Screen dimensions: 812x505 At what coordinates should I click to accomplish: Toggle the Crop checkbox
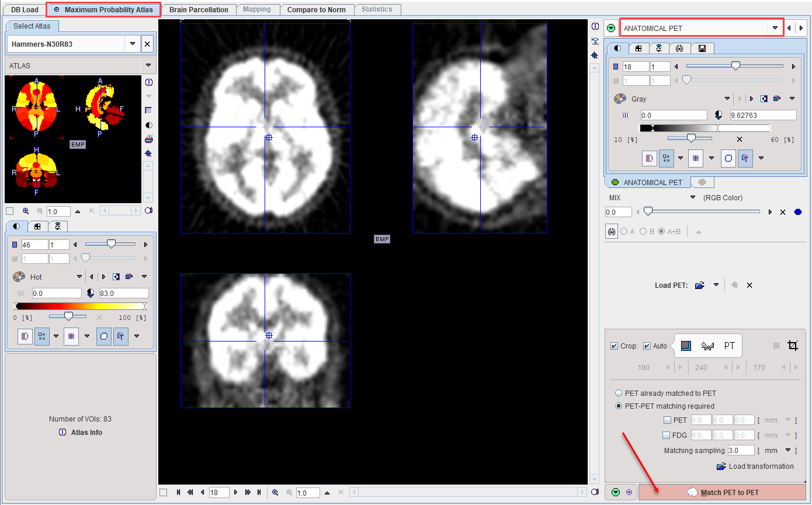click(x=614, y=346)
